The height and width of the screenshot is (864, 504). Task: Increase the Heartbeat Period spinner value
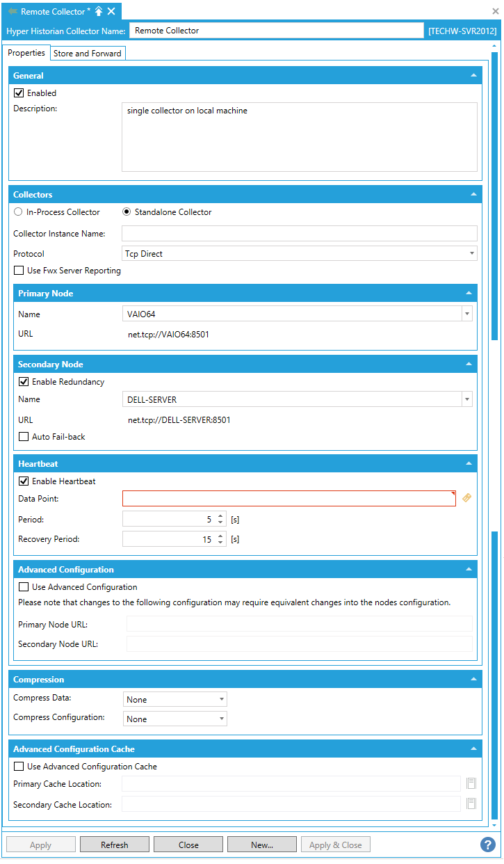coord(220,516)
